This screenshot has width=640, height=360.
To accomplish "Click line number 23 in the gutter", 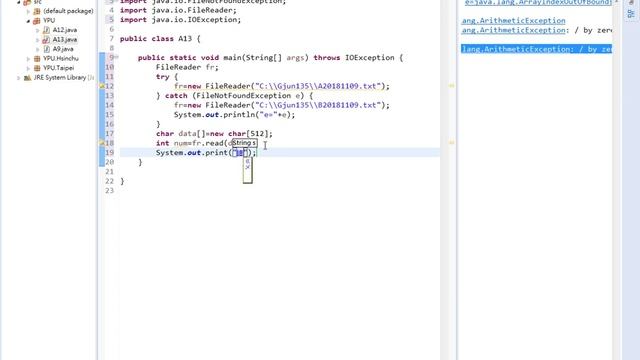I will pos(109,191).
